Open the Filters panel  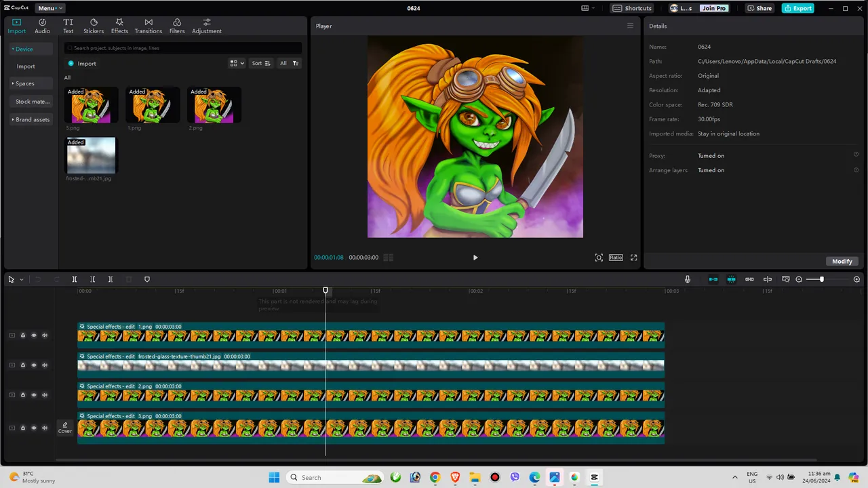coord(177,26)
